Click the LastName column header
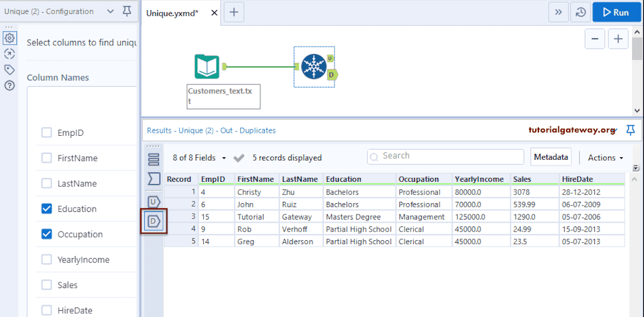The height and width of the screenshot is (317, 644). (301, 179)
